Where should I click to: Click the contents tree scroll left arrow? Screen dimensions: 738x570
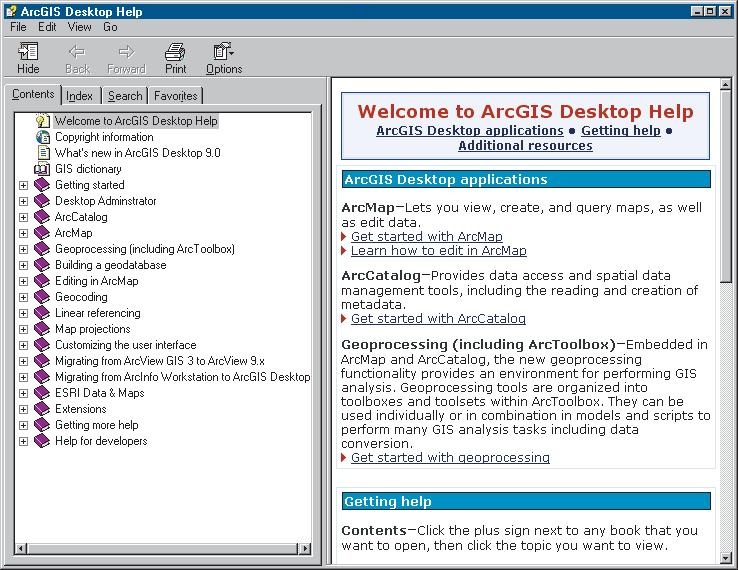21,548
